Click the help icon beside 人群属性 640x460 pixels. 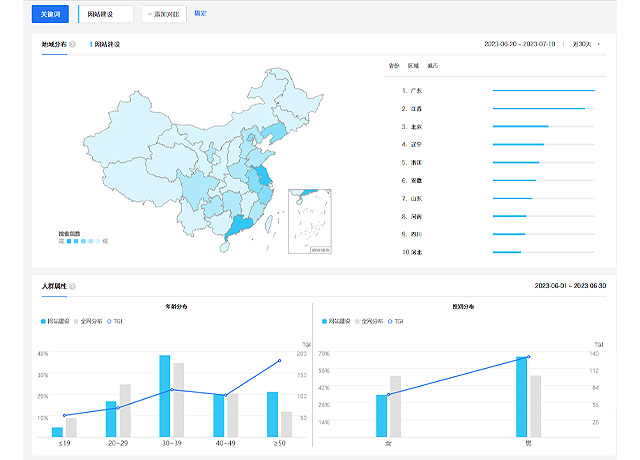72,286
